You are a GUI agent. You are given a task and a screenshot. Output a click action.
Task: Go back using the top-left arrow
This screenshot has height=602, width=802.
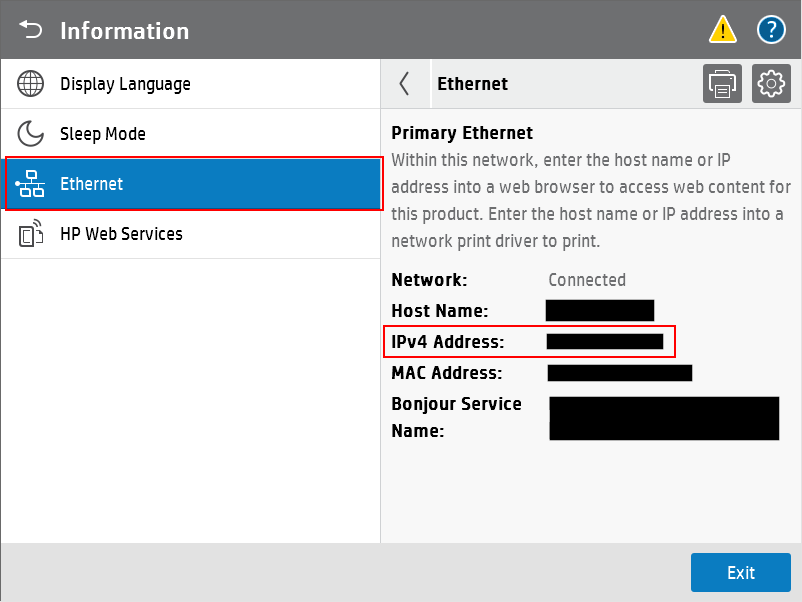point(31,30)
